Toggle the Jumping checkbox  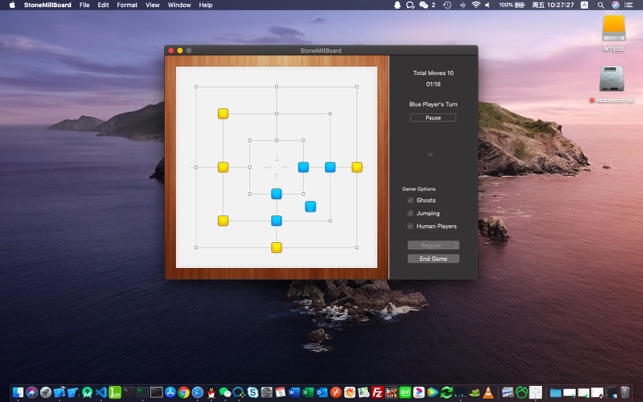410,213
